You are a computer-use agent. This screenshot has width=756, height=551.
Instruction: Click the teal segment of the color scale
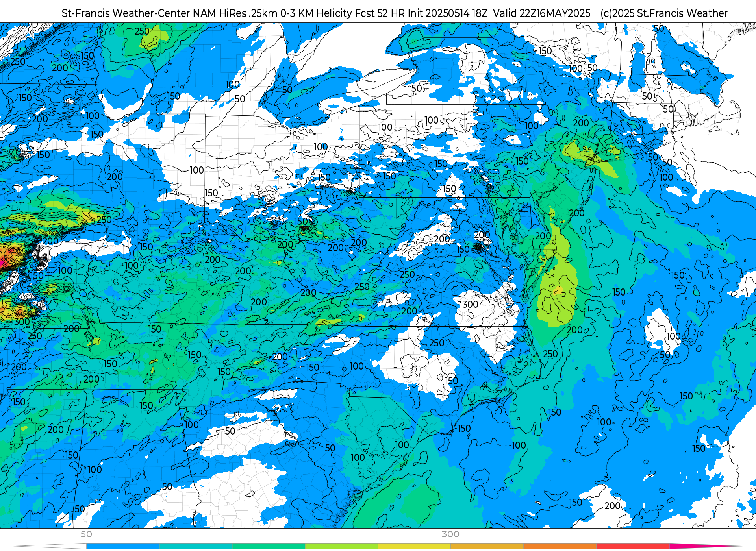(x=196, y=546)
